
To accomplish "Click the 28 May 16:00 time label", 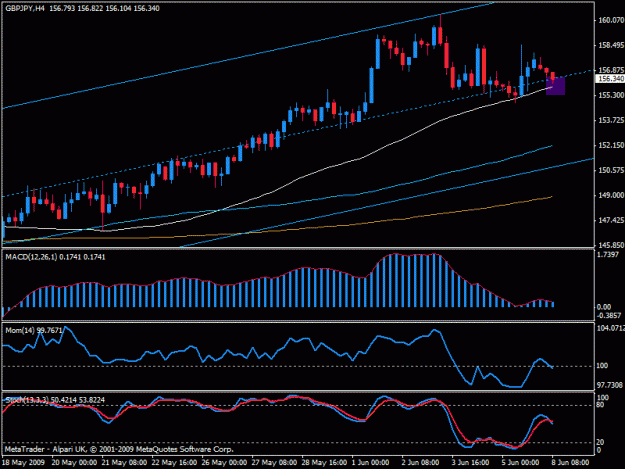I will point(324,463).
